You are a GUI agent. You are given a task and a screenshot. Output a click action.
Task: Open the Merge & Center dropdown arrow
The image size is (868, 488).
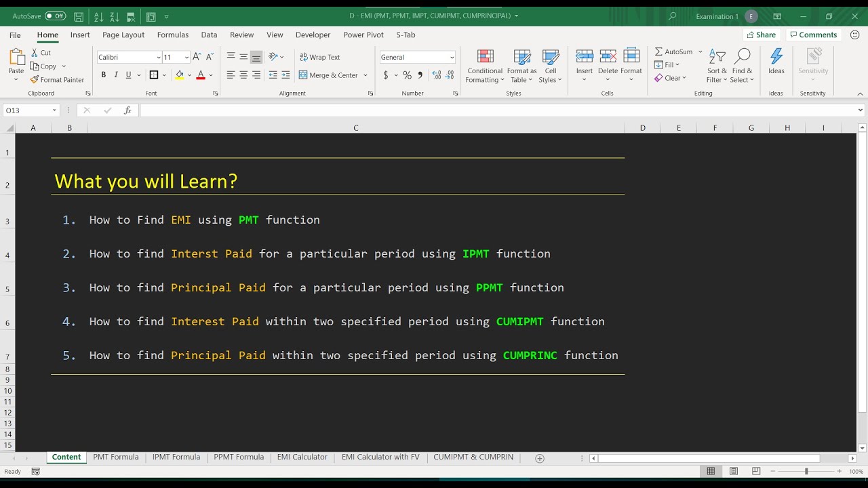pyautogui.click(x=366, y=75)
